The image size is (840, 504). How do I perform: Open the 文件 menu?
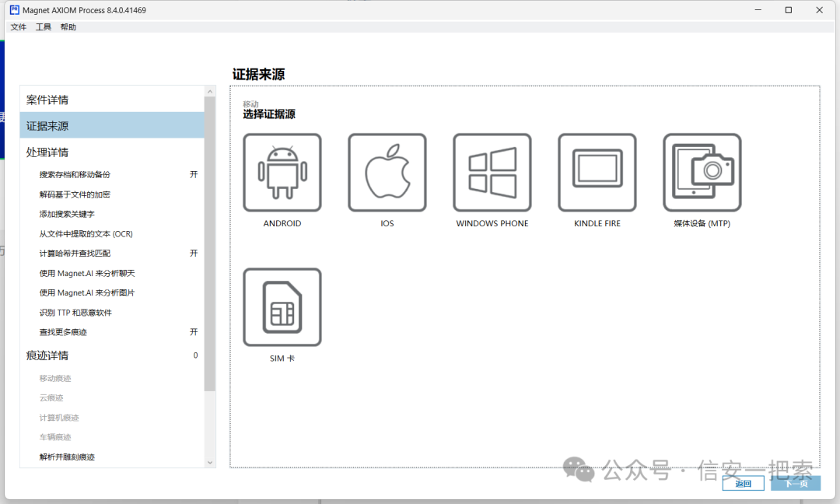coord(18,26)
